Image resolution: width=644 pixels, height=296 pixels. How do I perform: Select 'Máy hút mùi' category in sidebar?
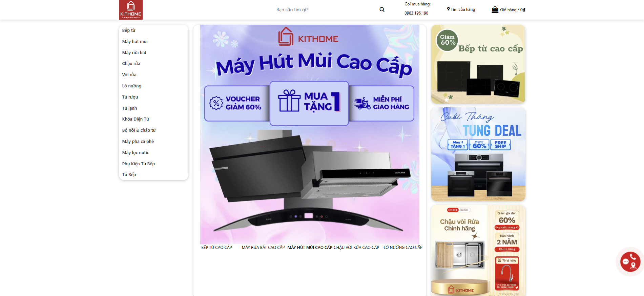coord(135,42)
